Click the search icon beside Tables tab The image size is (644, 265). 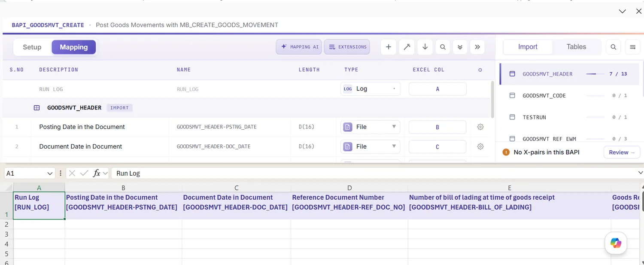click(614, 47)
